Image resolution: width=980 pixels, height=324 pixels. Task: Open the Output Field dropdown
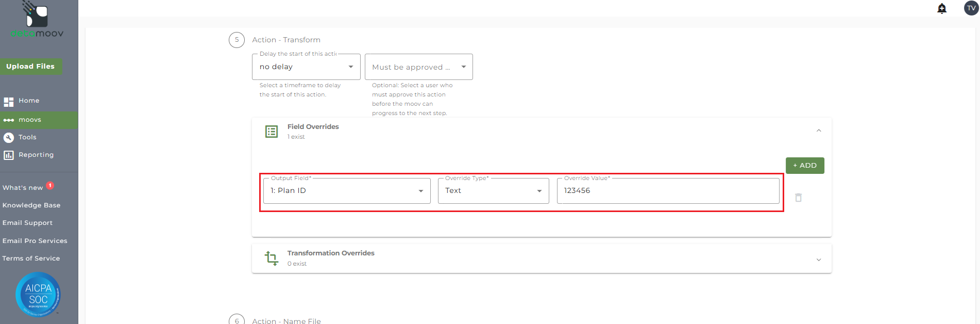347,191
